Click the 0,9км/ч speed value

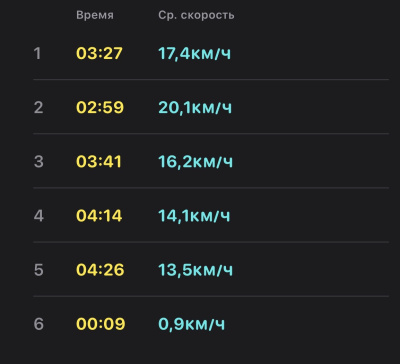click(191, 324)
